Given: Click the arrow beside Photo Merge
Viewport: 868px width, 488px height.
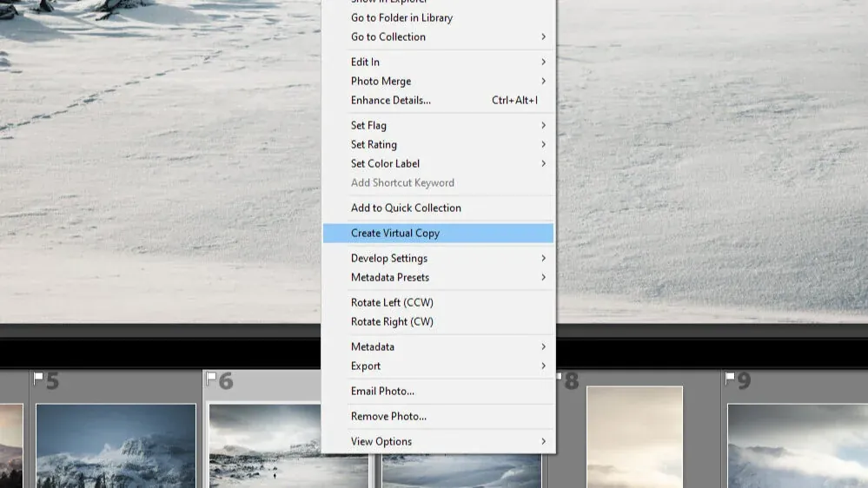Looking at the screenshot, I should click(544, 82).
